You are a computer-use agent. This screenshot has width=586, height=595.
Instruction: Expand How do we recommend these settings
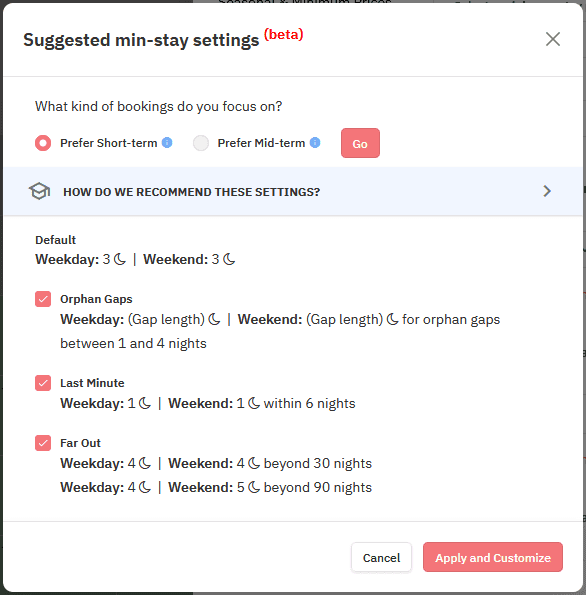pos(293,191)
